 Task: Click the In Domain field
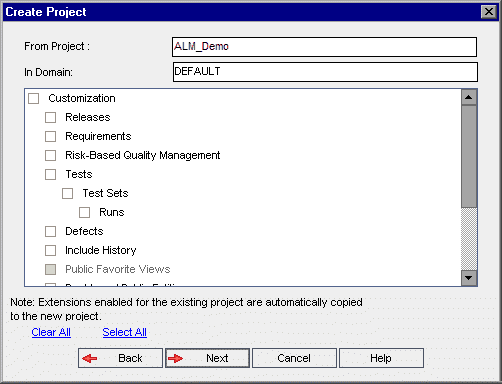(x=325, y=72)
